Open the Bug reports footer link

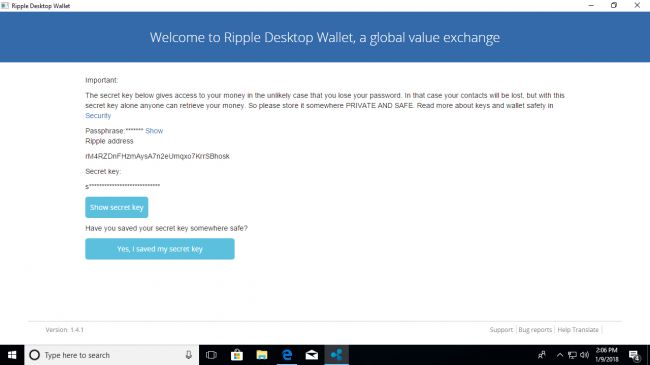[535, 330]
